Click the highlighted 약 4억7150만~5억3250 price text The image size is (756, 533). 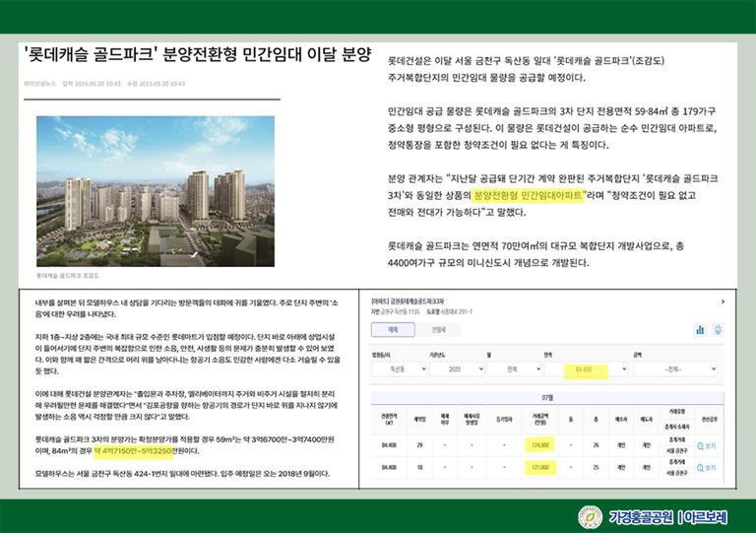(134, 451)
